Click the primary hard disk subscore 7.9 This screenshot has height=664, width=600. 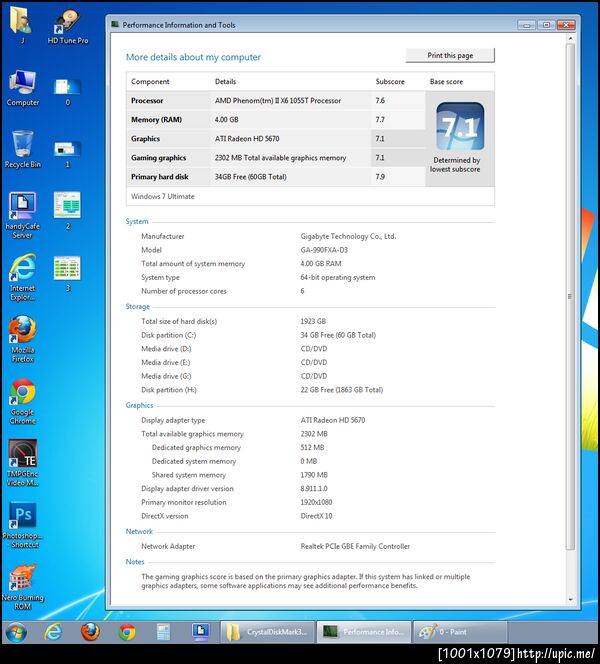coord(380,177)
